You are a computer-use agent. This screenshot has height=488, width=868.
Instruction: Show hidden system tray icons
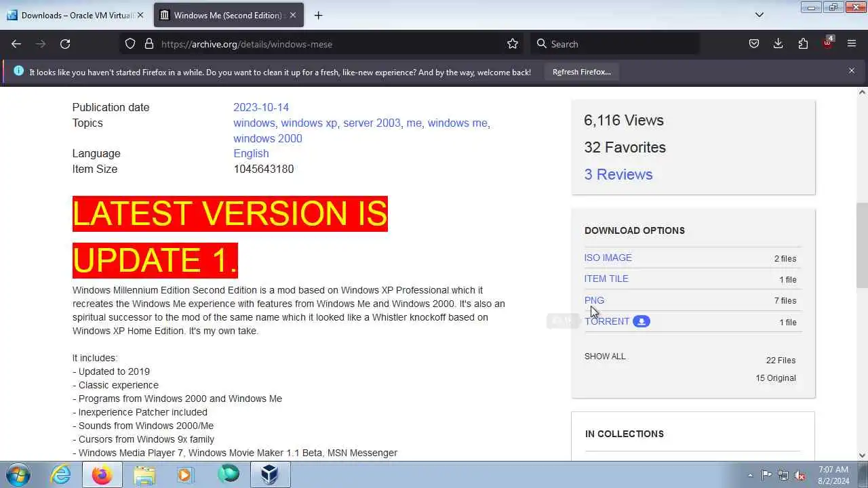coord(750,475)
